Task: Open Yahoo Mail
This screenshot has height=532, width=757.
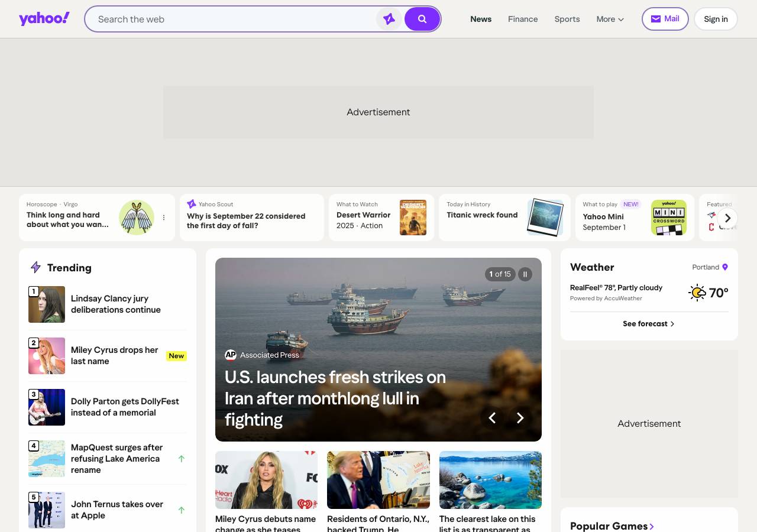Action: [665, 19]
